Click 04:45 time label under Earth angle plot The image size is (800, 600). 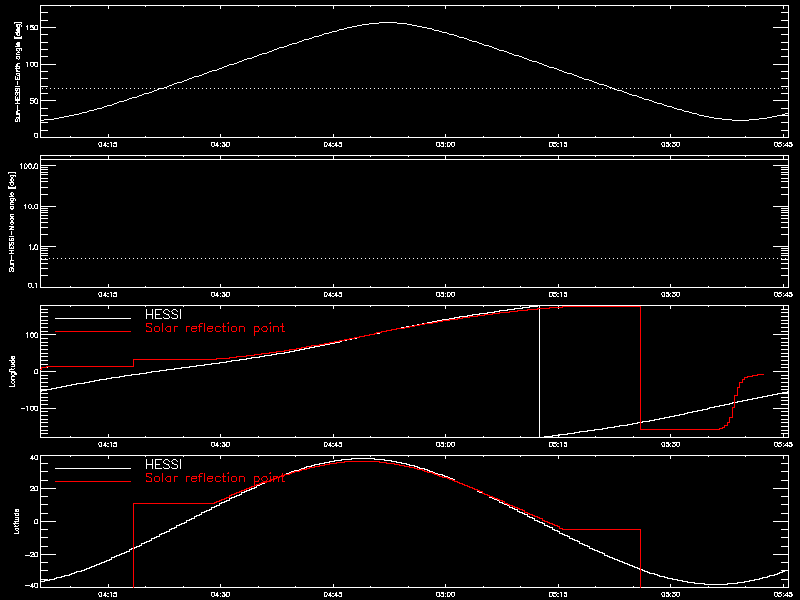pos(333,145)
